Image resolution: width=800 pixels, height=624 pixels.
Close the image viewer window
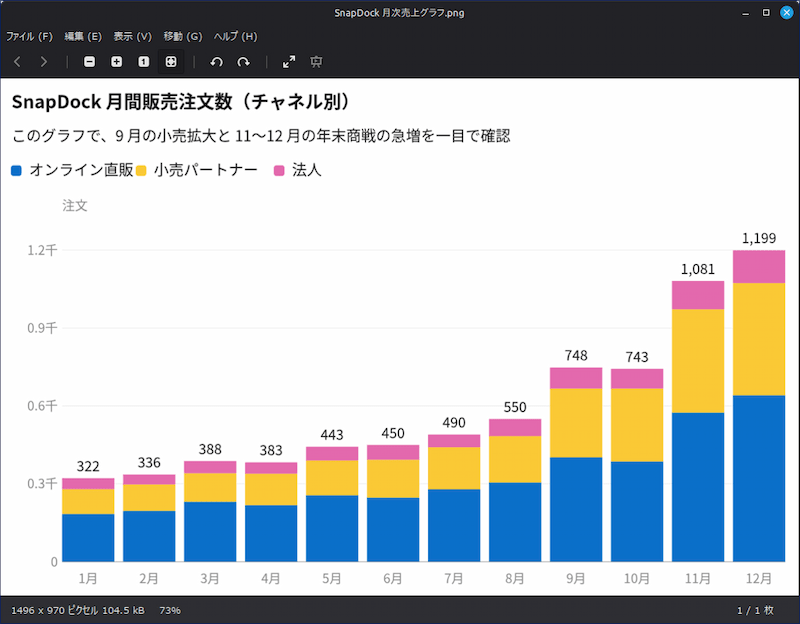click(787, 13)
